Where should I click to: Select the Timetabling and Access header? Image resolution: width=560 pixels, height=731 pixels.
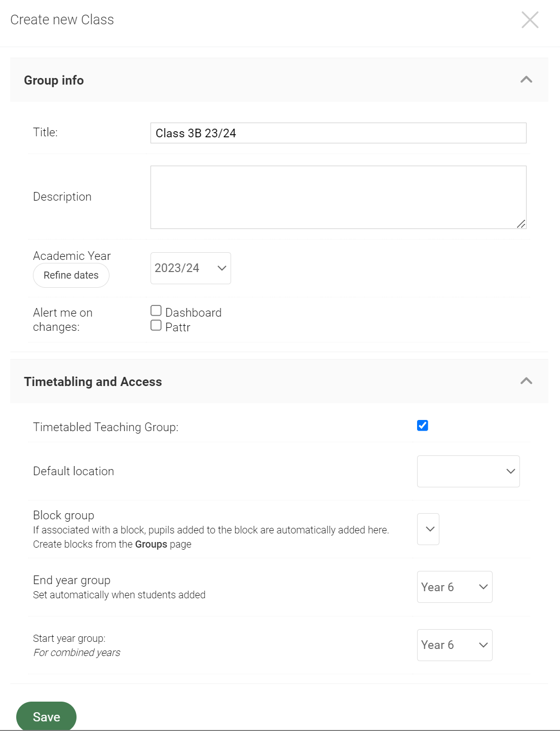[93, 381]
